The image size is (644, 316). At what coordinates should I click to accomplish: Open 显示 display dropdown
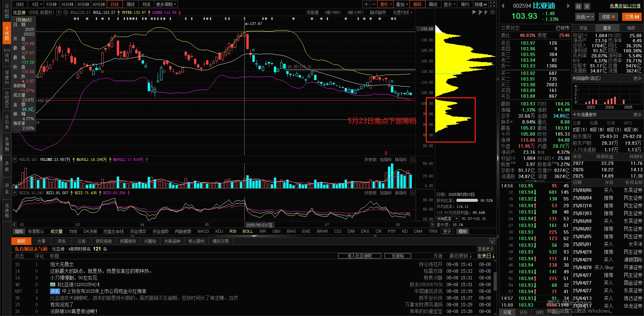pos(449,4)
